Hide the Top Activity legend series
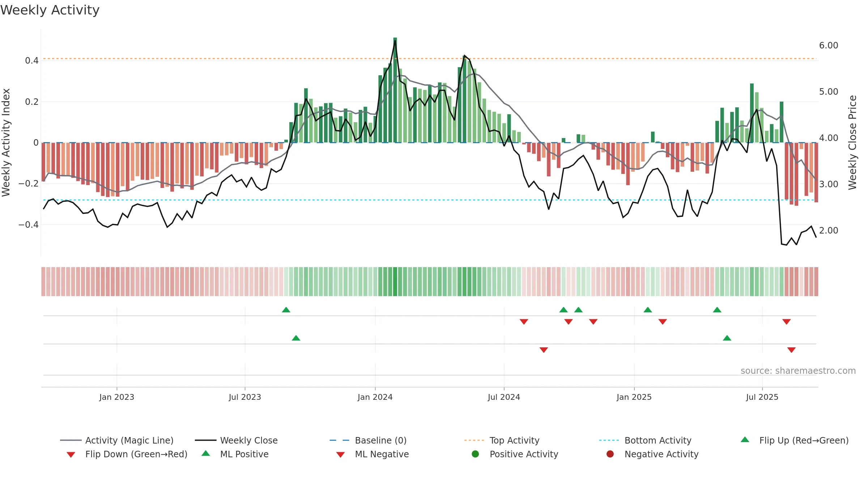This screenshot has height=488, width=868. point(502,440)
